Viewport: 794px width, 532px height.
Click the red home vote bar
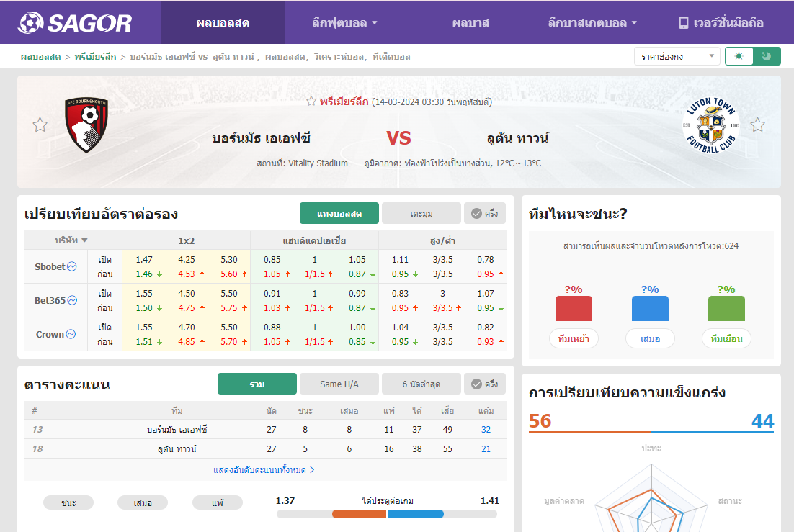pos(574,308)
